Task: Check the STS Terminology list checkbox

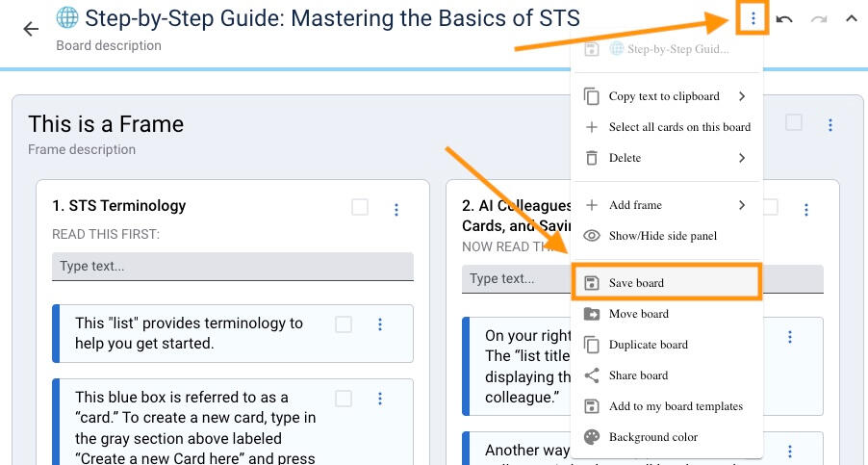Action: point(360,207)
